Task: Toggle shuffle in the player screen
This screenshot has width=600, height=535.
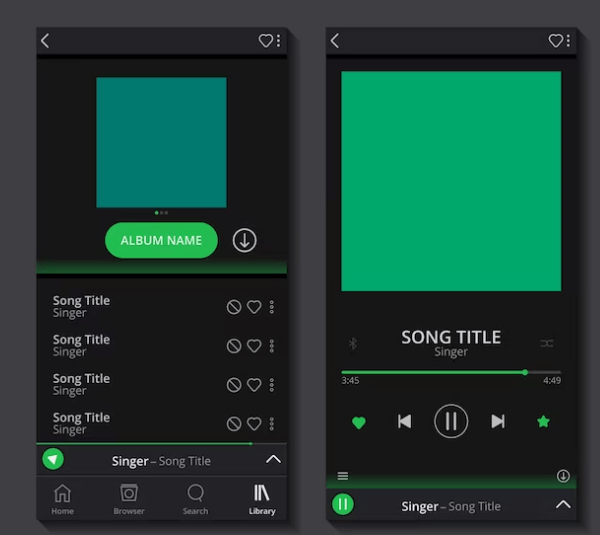Action: pyautogui.click(x=547, y=343)
